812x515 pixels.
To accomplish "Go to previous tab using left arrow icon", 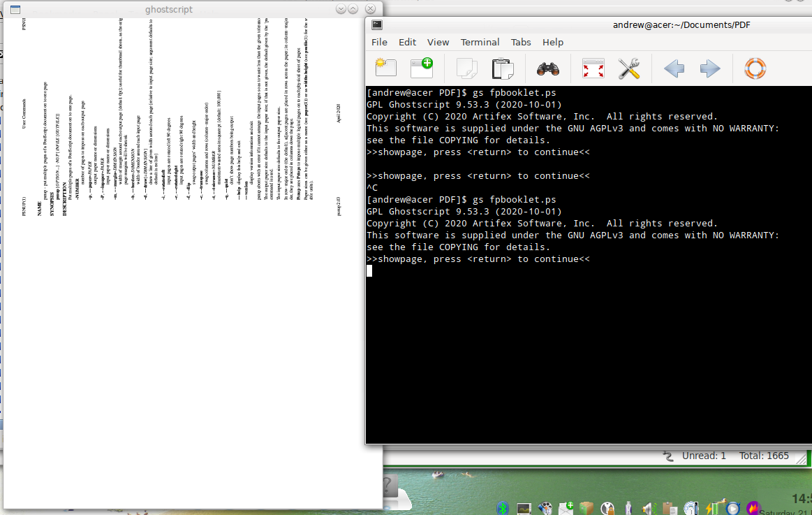I will [x=674, y=68].
